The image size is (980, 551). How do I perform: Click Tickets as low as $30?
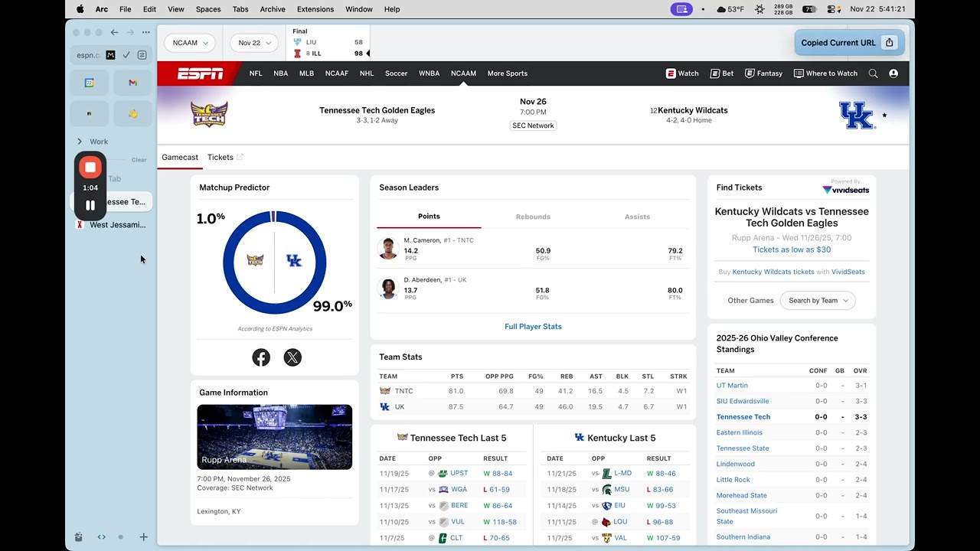792,249
